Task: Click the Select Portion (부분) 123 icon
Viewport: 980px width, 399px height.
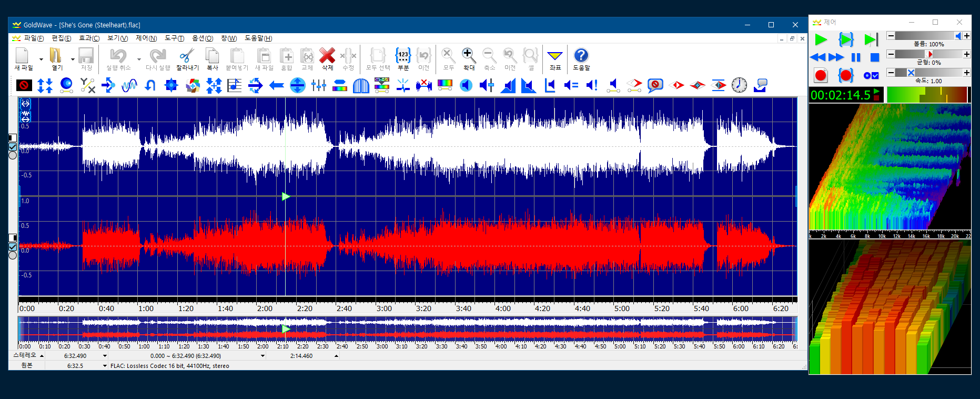Action: point(403,56)
